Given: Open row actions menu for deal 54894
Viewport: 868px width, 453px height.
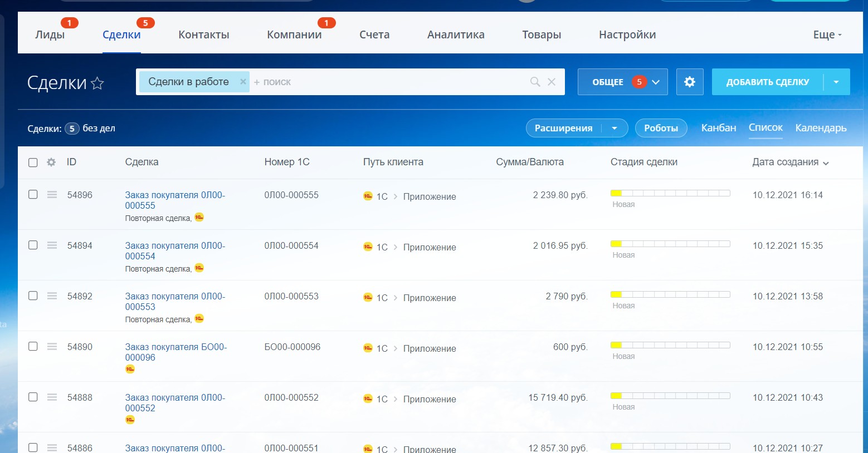Looking at the screenshot, I should tap(52, 245).
